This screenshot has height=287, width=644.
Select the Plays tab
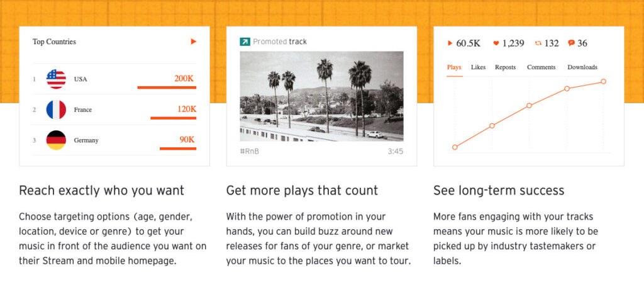click(x=454, y=67)
